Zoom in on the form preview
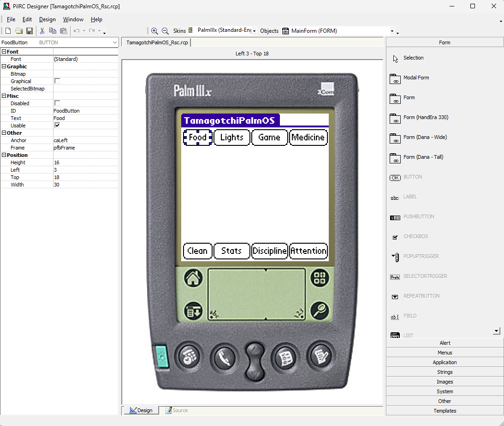This screenshot has height=426, width=504. click(x=154, y=31)
